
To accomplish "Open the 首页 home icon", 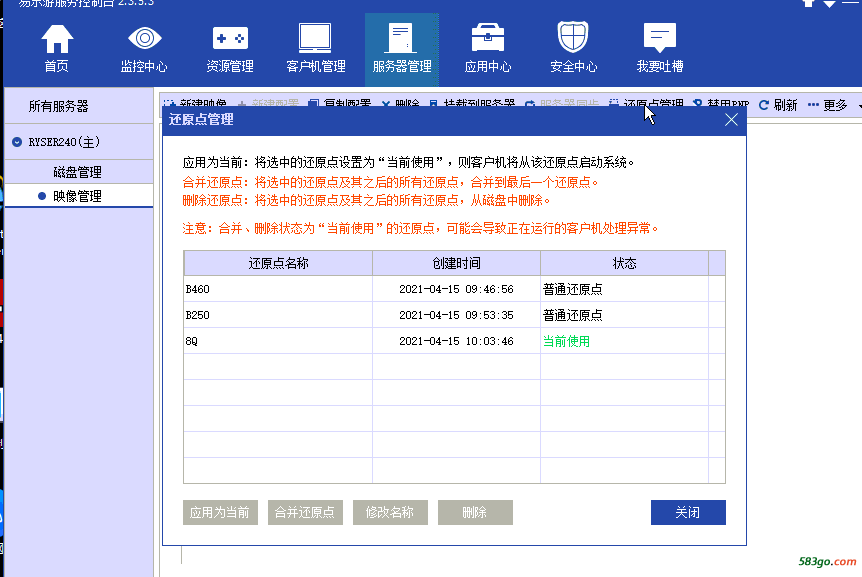I will tap(57, 39).
